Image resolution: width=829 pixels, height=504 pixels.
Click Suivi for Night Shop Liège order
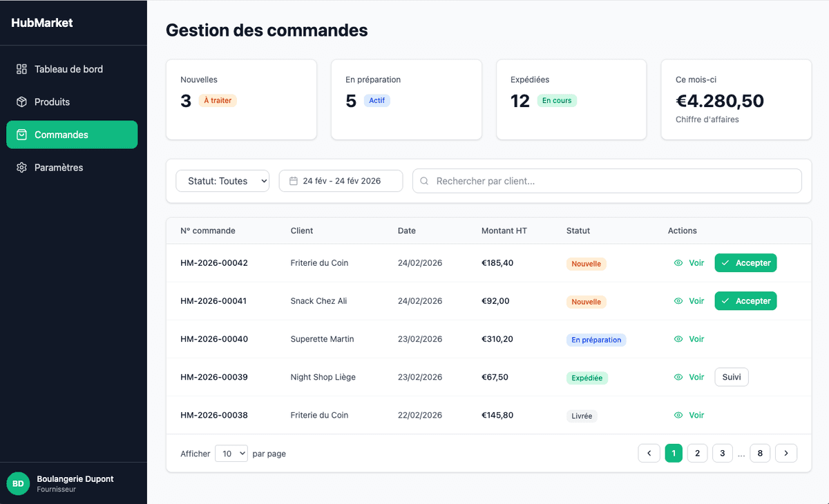pos(731,377)
